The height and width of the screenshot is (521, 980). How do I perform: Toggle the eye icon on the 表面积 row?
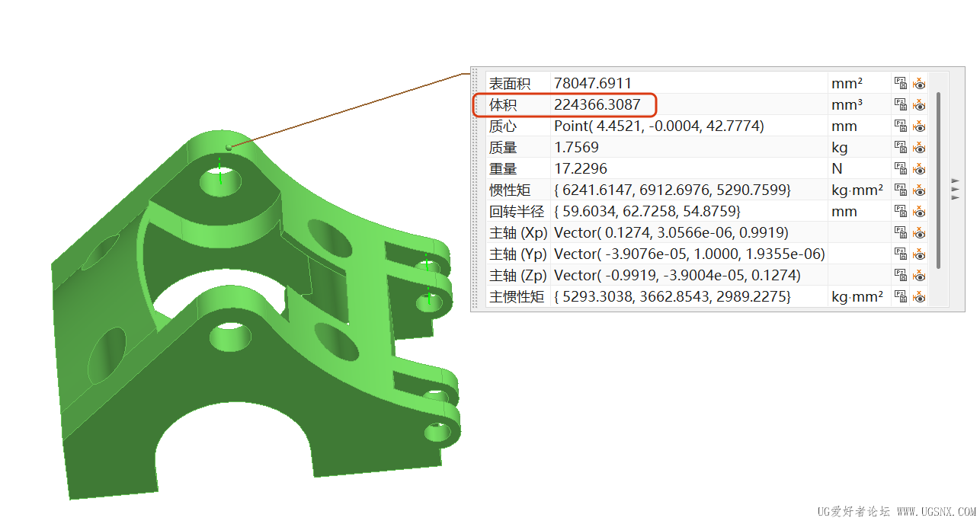(x=919, y=84)
